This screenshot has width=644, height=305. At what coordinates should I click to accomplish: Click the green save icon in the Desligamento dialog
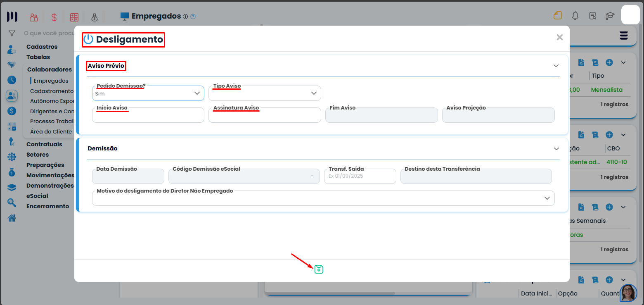319,269
